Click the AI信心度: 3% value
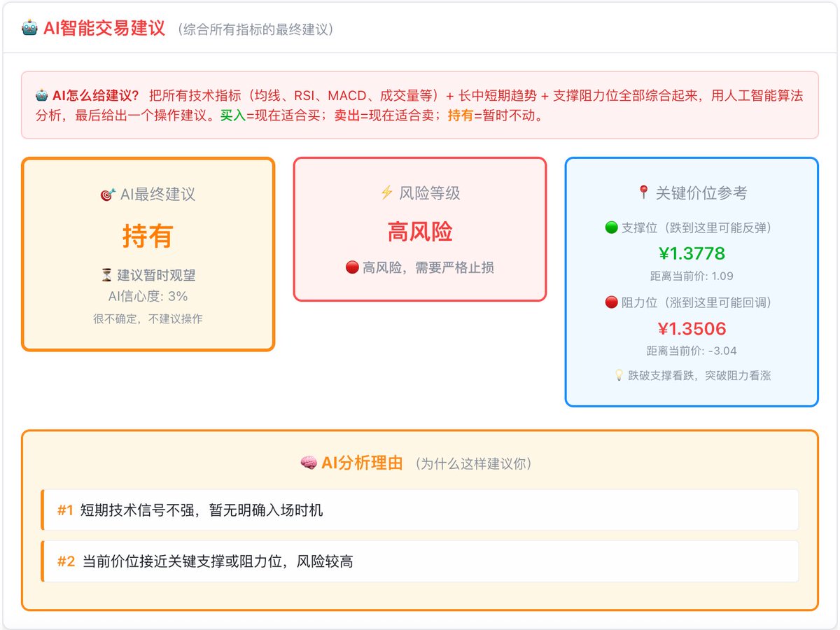The height and width of the screenshot is (630, 840). 148,296
